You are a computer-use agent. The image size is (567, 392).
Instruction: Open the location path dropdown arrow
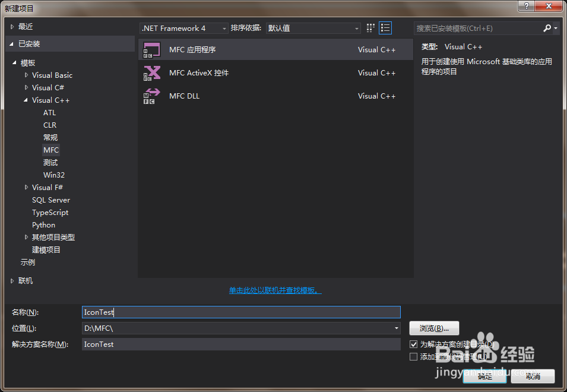click(397, 328)
